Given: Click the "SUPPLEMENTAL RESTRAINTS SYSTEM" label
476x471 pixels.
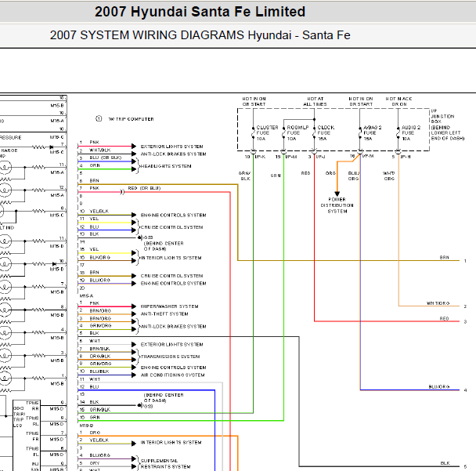Looking at the screenshot, I should (x=165, y=464).
